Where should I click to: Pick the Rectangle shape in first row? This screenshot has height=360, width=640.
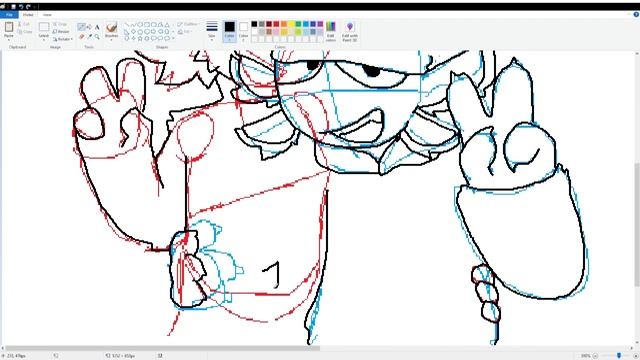(x=147, y=24)
